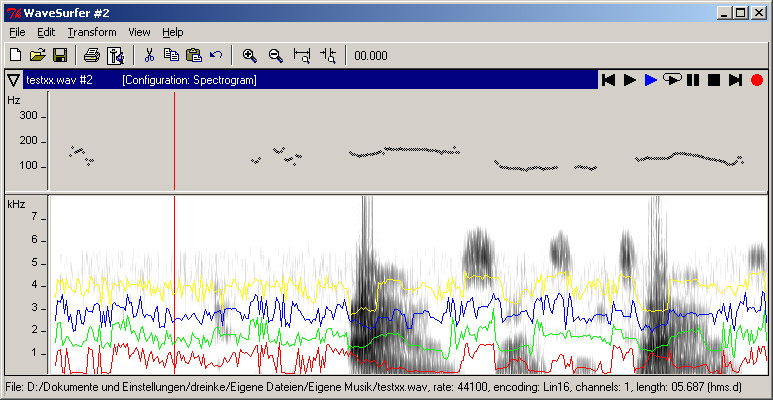The width and height of the screenshot is (773, 400).
Task: Click the 7 kHz scale value
Action: 35,218
